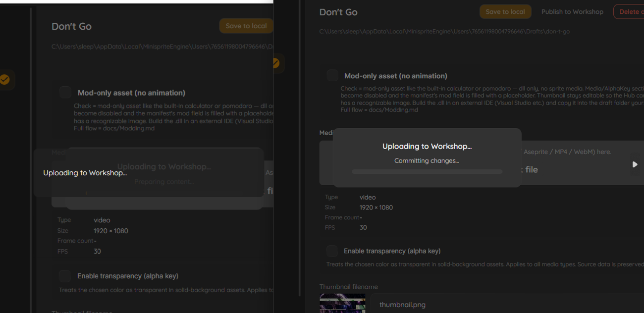Enable transparency checkbox in left panel
Image resolution: width=644 pixels, height=313 pixels.
click(65, 276)
